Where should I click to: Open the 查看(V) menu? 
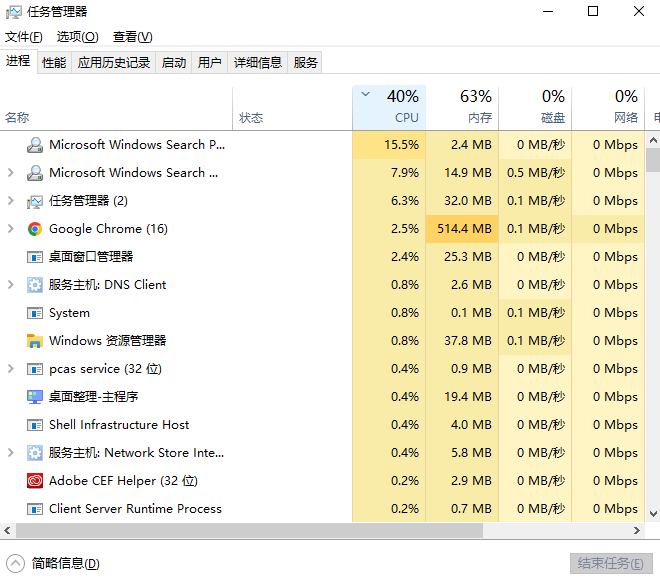point(132,37)
